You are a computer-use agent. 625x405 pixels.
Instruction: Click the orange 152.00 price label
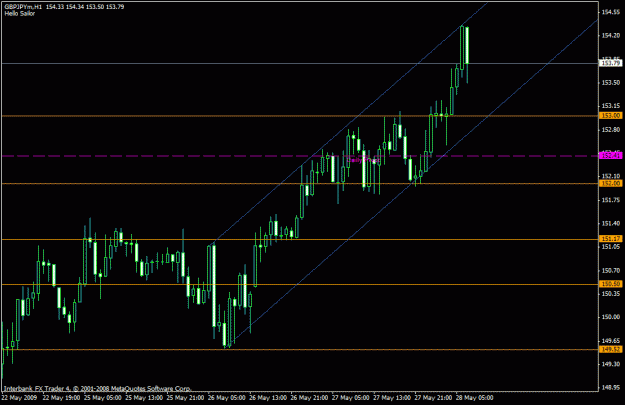pos(611,183)
